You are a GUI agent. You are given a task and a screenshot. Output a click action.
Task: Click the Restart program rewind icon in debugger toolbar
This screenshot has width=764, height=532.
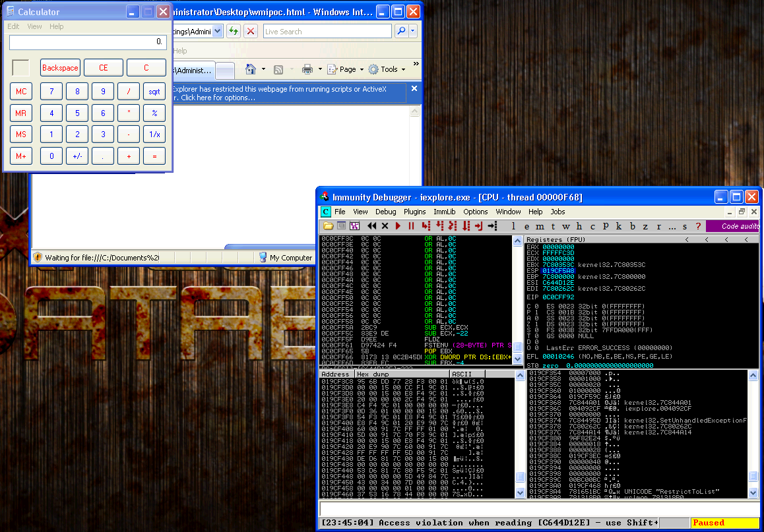coord(371,226)
